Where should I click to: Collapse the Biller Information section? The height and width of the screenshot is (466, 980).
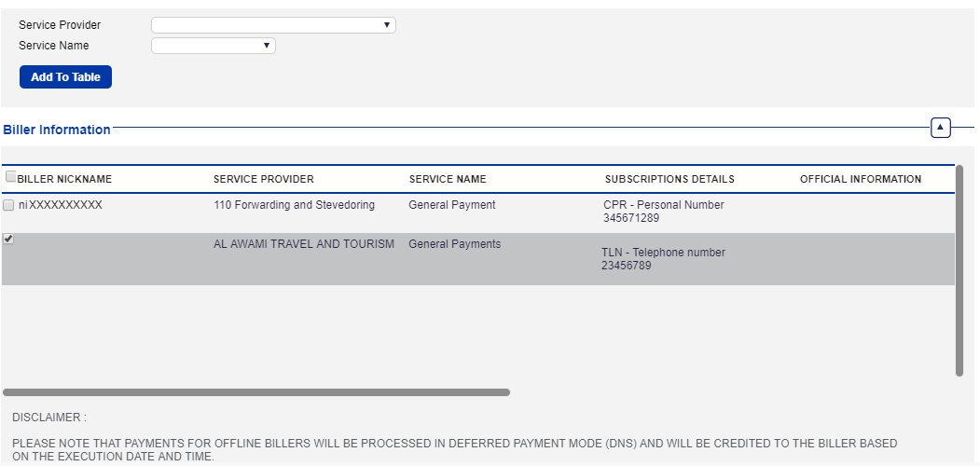tap(940, 128)
